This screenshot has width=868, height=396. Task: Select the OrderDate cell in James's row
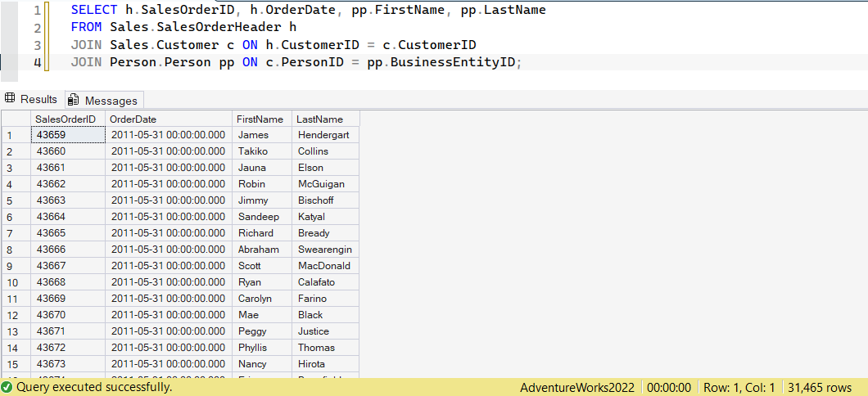169,135
